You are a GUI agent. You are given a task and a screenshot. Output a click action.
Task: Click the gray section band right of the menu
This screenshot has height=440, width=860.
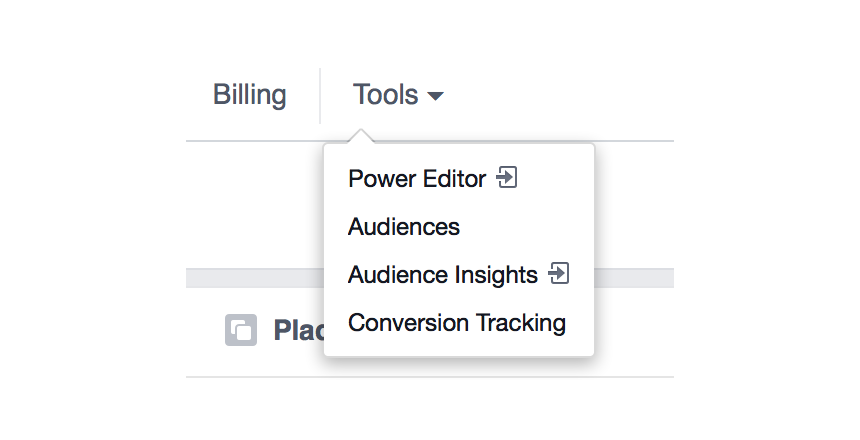[x=634, y=277]
